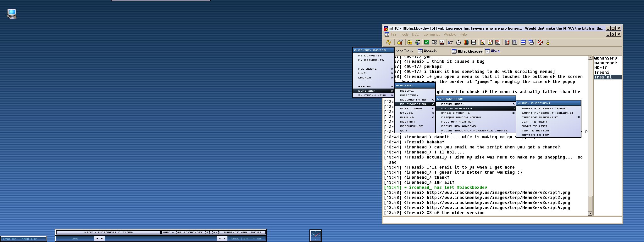Expand the Styles submenu
Screen dimensions: 644x242
pyautogui.click(x=415, y=113)
